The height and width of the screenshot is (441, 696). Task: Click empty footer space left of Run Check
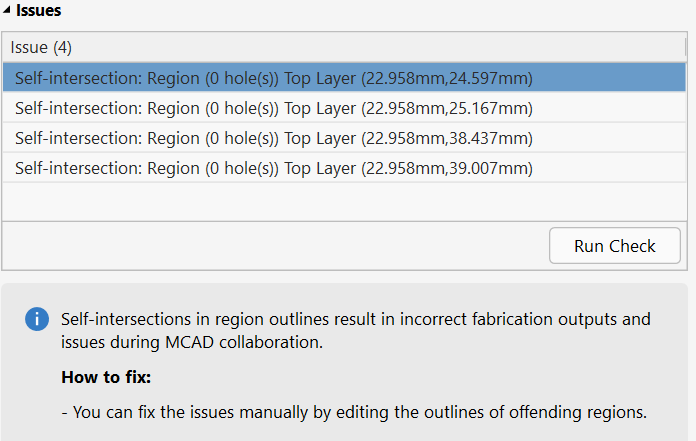270,245
